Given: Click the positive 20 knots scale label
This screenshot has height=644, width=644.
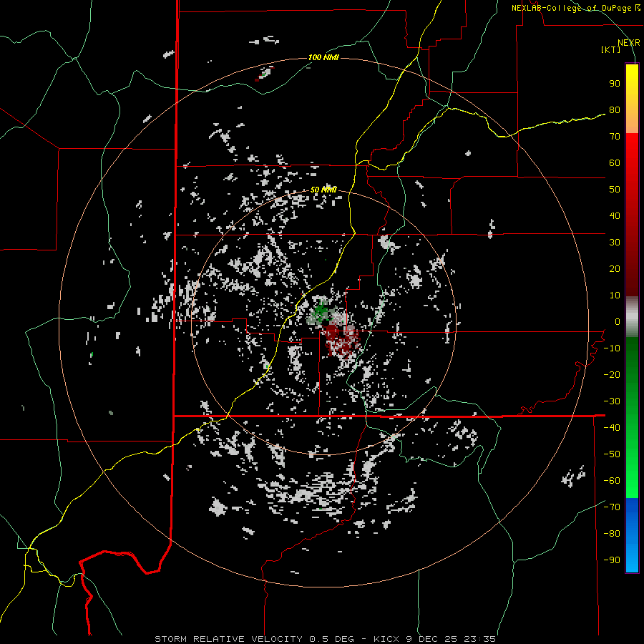Looking at the screenshot, I should pos(615,268).
